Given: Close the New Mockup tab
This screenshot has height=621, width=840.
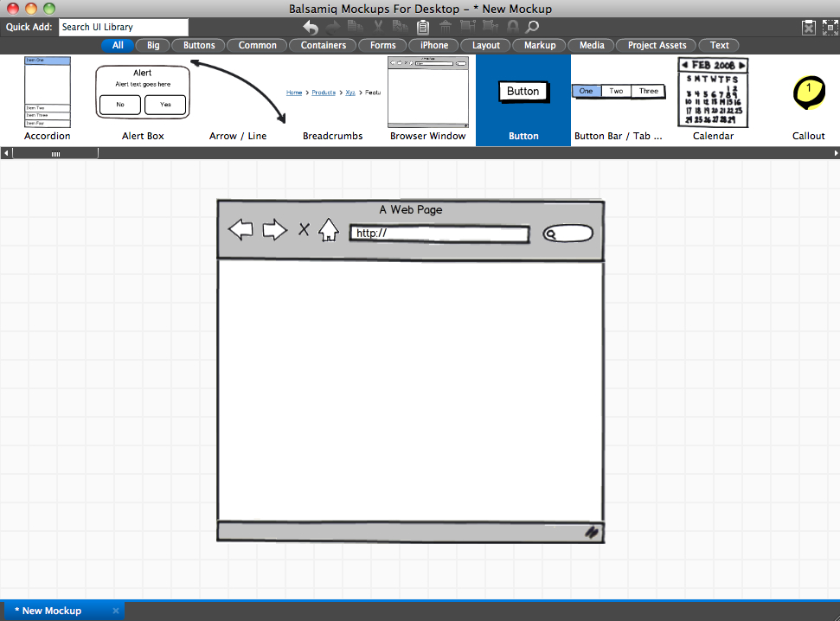Looking at the screenshot, I should 116,611.
